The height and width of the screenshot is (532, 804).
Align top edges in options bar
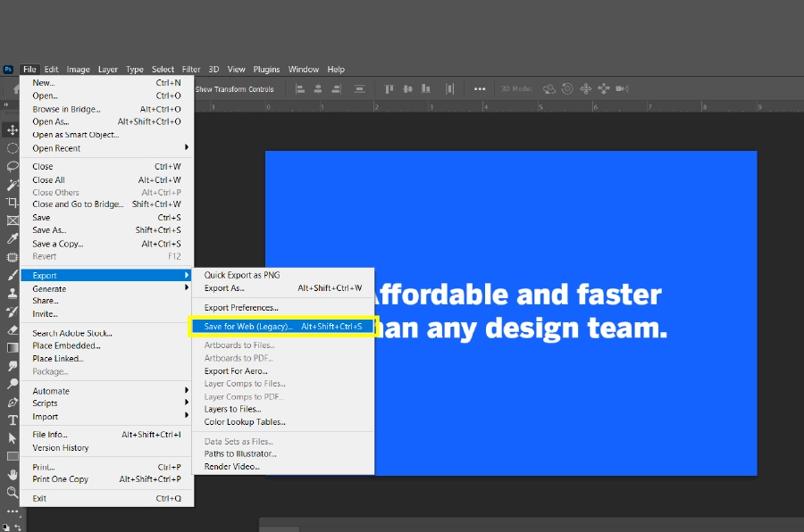(389, 88)
